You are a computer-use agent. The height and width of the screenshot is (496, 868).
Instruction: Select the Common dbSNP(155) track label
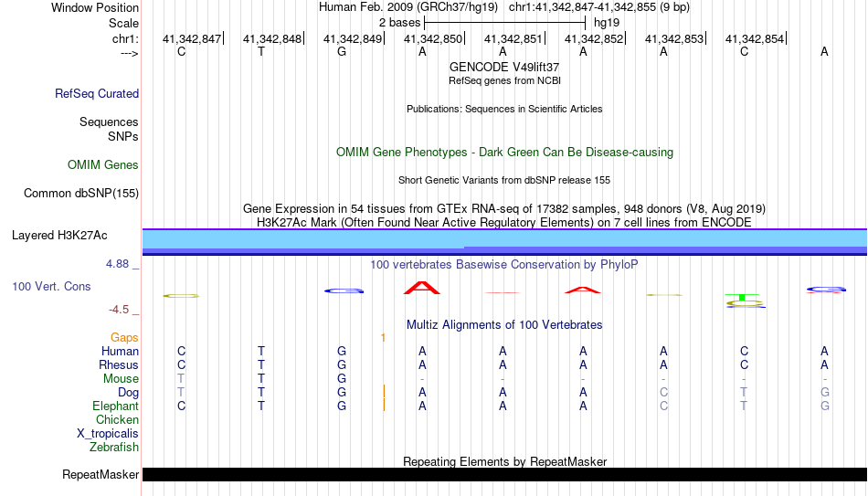click(x=81, y=194)
